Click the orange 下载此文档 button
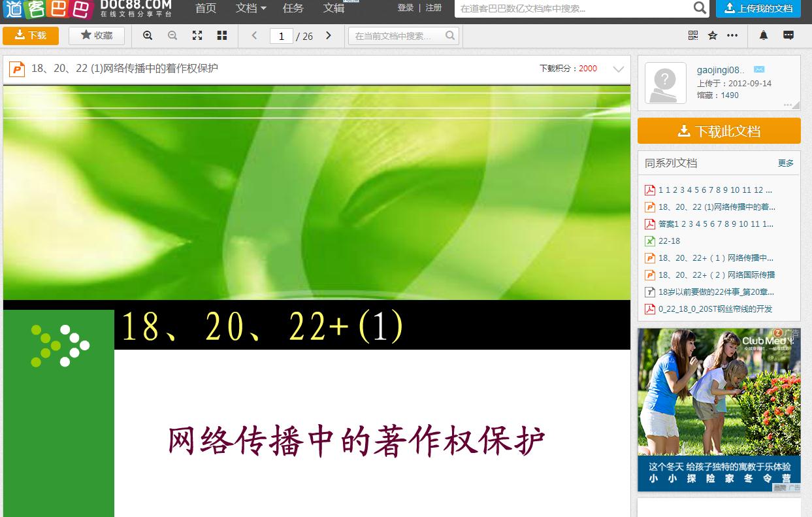 [719, 131]
